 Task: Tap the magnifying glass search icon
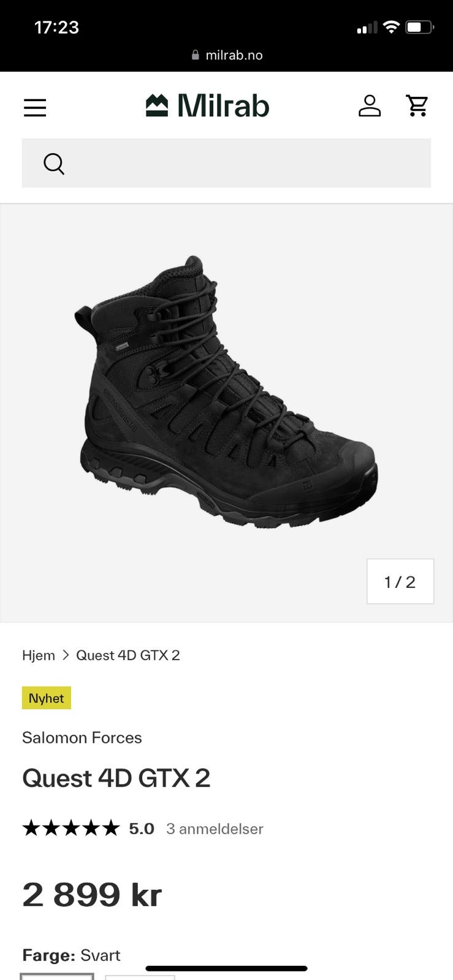(x=54, y=164)
